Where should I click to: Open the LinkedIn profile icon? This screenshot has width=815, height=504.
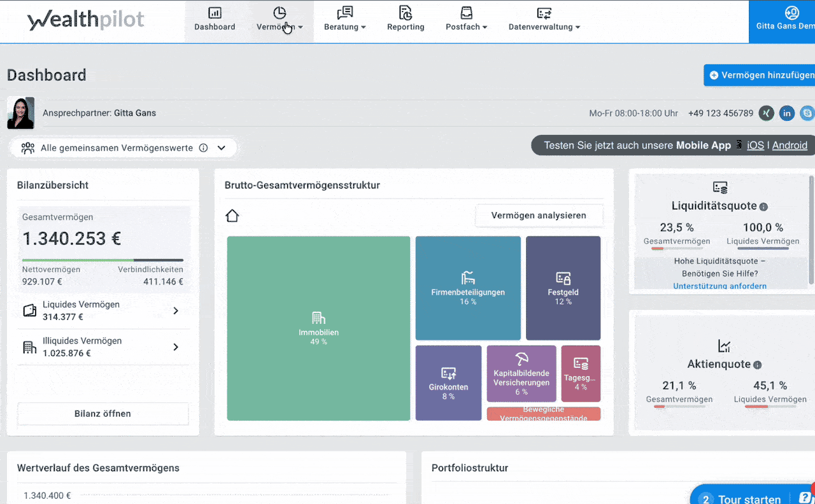(787, 113)
